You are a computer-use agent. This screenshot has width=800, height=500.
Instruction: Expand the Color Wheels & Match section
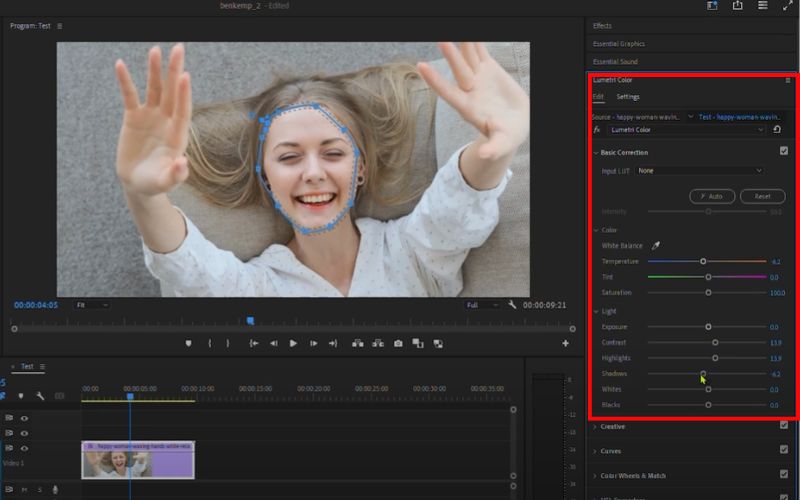coord(632,476)
